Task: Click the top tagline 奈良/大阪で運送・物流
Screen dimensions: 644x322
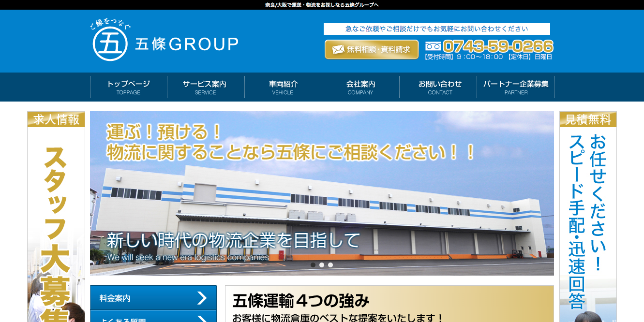Action: 322,5
